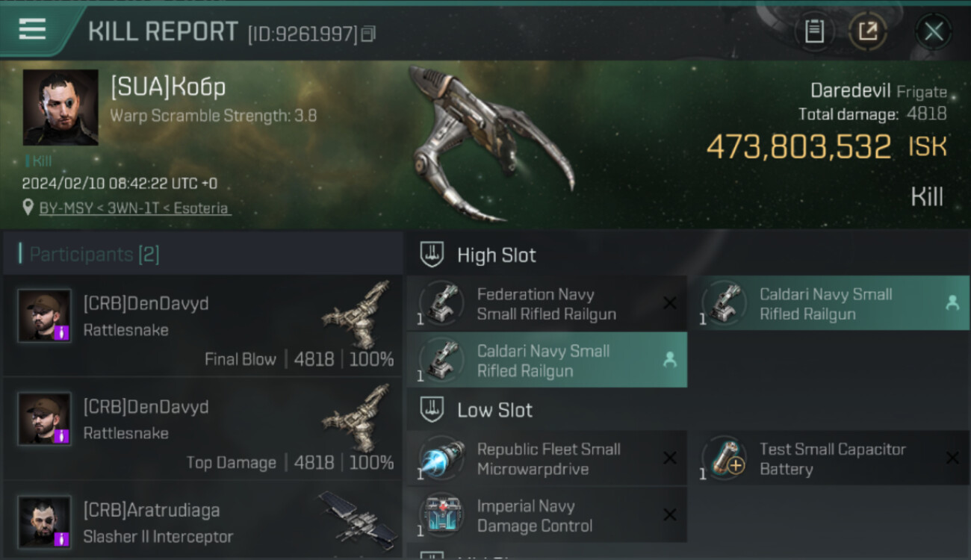Open the hamburger main menu
The width and height of the screenshot is (971, 560).
(x=32, y=30)
